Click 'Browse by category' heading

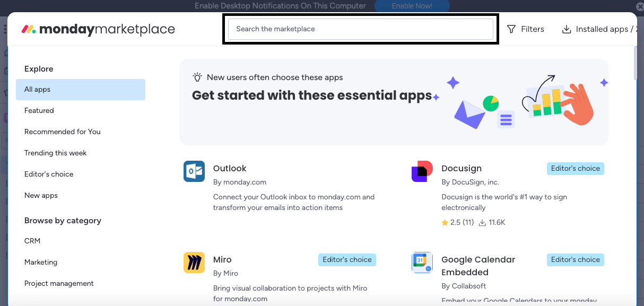point(63,221)
